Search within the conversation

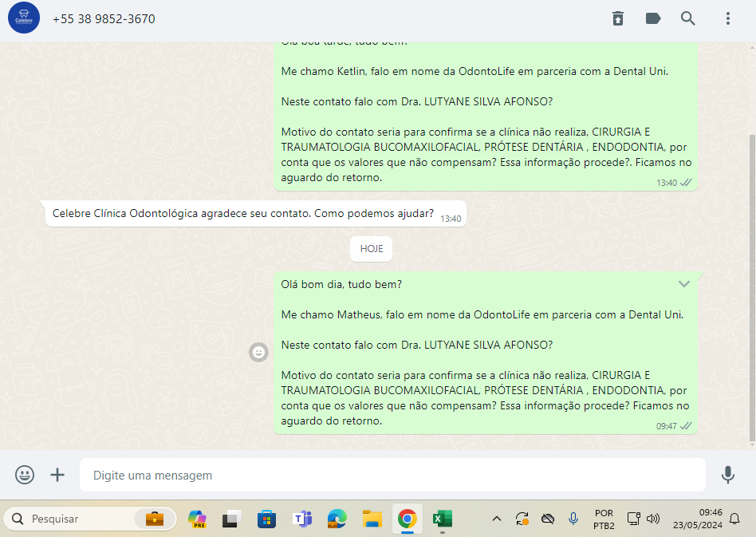[688, 18]
